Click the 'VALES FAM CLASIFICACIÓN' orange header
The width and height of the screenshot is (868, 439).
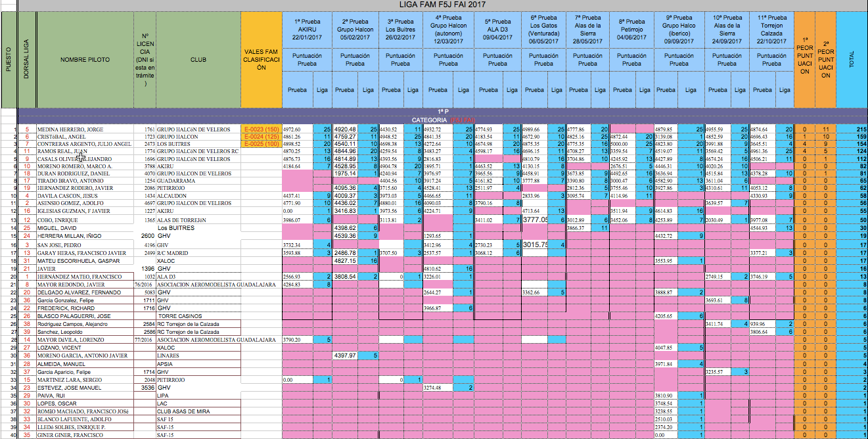point(262,60)
